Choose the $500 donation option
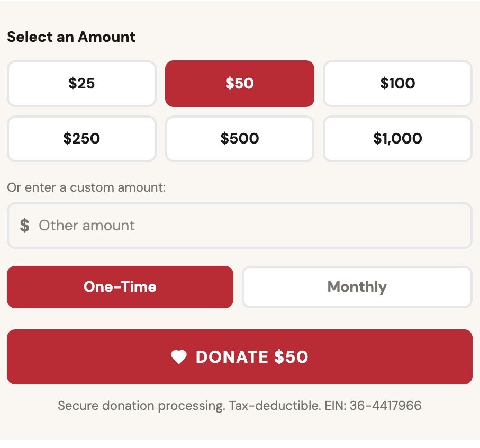Screen dimensions: 480x448 click(240, 139)
